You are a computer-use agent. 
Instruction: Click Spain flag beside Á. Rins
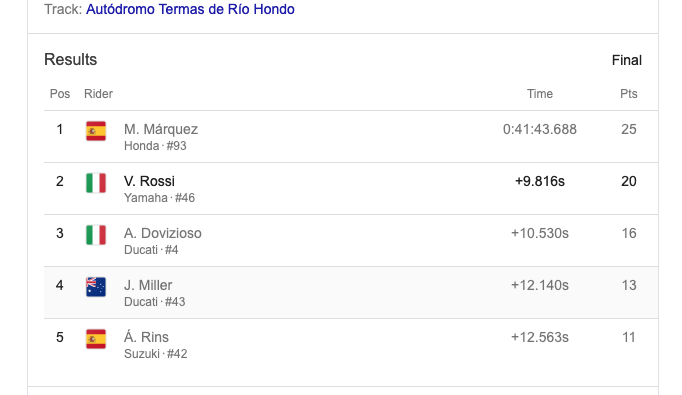tap(96, 339)
